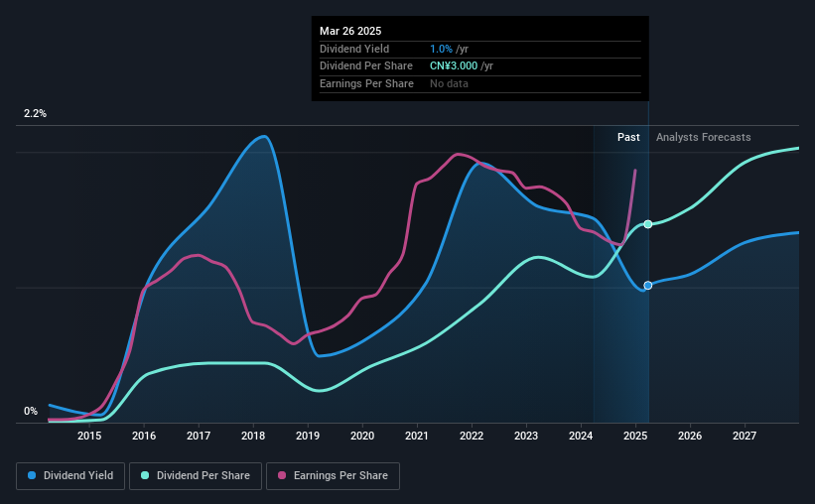Click the blue Dividend Yield legend dot
Viewport: 815px width, 504px height.
coord(32,475)
